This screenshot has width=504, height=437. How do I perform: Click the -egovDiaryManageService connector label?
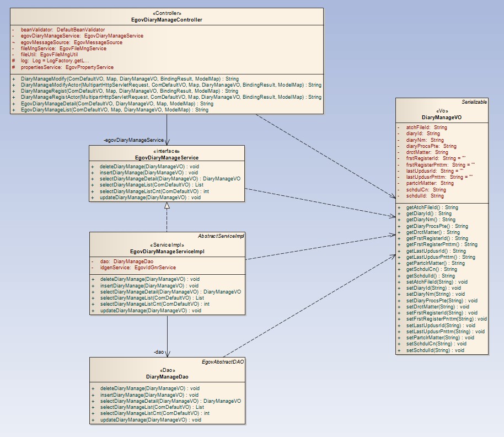[x=134, y=140]
